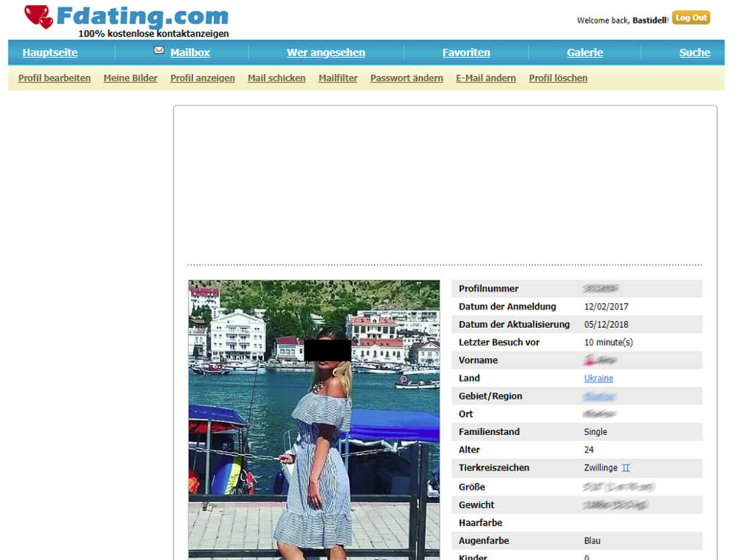The image size is (739, 560).
Task: Click E-Mail ändern link
Action: 486,78
